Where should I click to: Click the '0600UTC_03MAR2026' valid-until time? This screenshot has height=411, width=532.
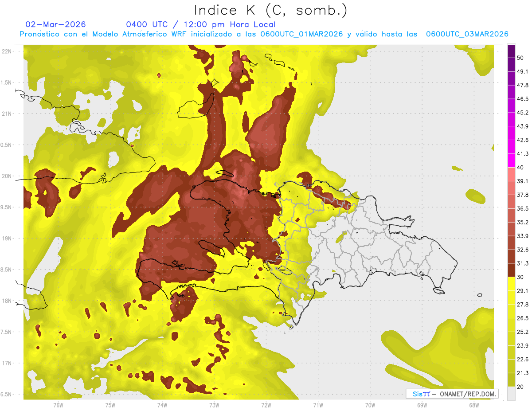tap(467, 34)
